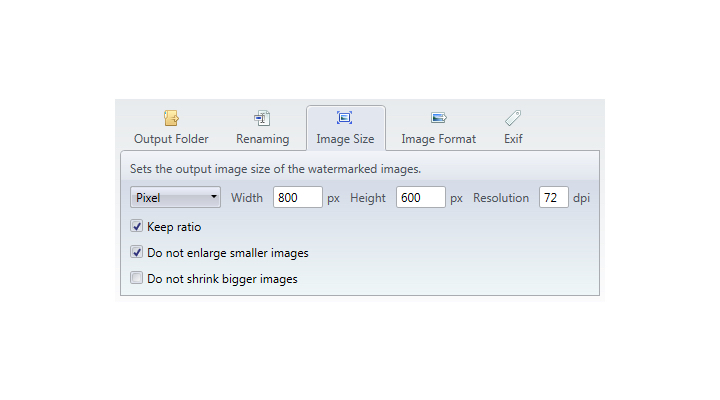The height and width of the screenshot is (400, 720).
Task: Click the Exif tag icon
Action: pos(513,118)
